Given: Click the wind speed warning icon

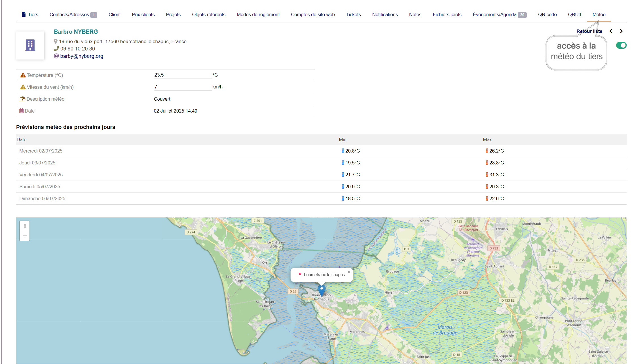Looking at the screenshot, I should (23, 87).
